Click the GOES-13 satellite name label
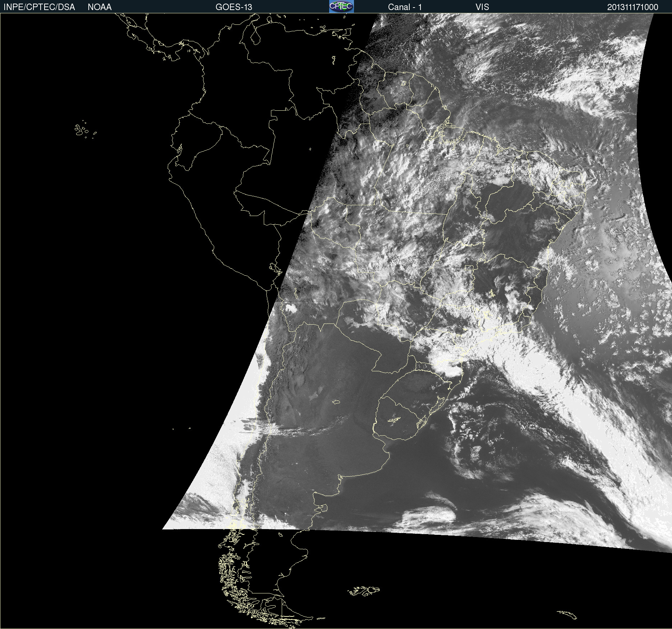 click(x=234, y=7)
